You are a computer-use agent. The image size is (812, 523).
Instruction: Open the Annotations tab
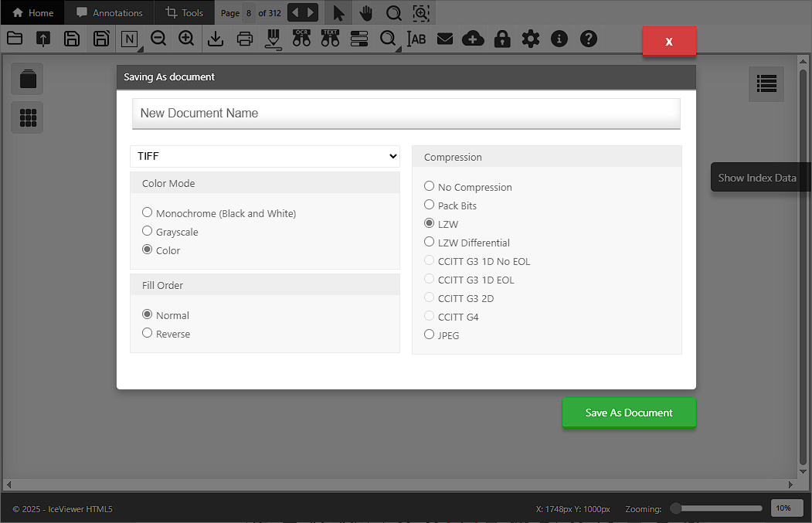(x=109, y=13)
